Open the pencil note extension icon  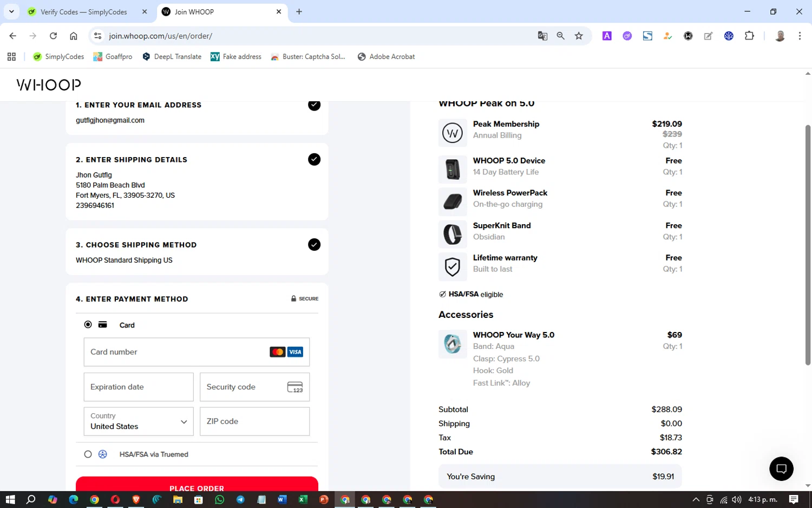pos(708,36)
